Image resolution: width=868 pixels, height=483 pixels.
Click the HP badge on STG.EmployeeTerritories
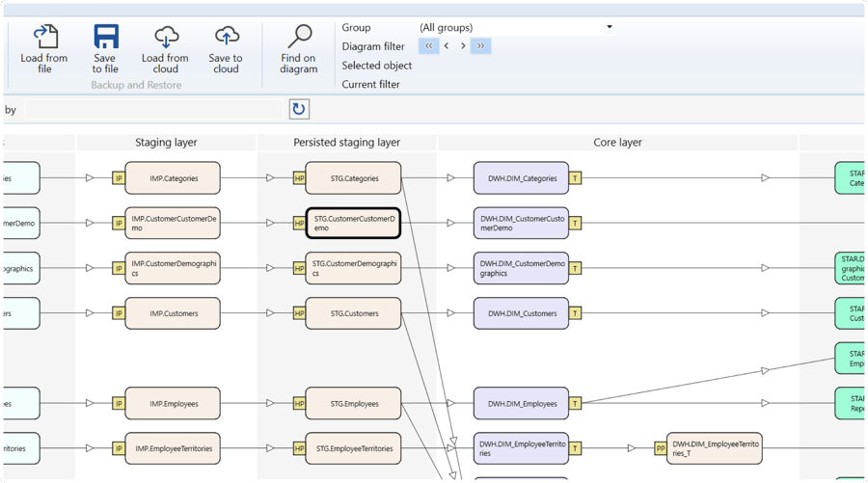click(299, 448)
